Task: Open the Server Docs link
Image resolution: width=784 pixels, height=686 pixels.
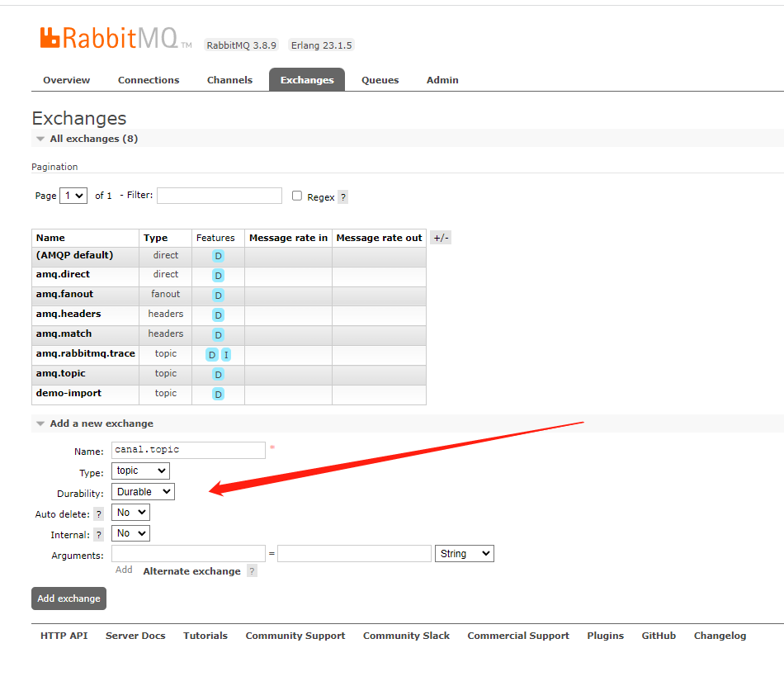Action: point(135,636)
